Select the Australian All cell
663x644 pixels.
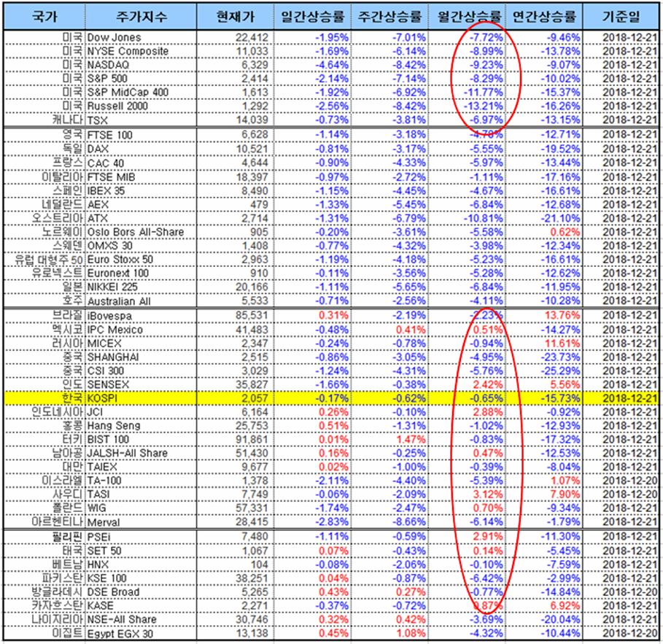(x=141, y=300)
